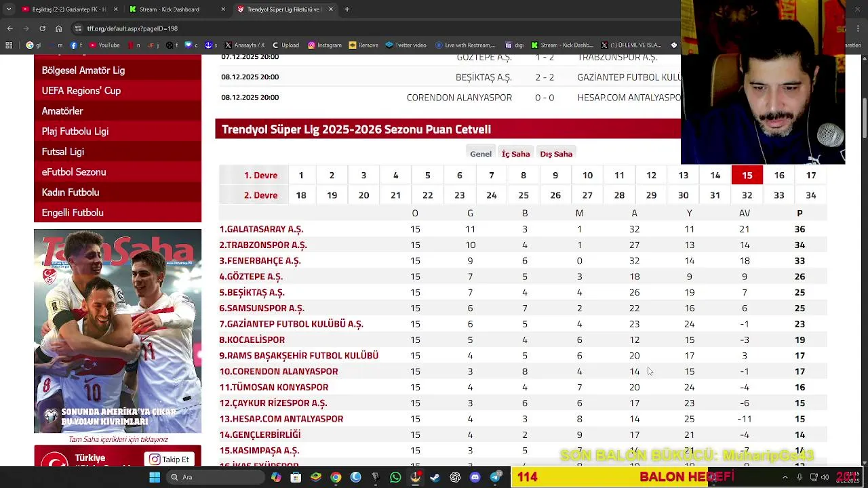Select week 25 in 2. Devre
Screen dimensions: 868x488
click(x=524, y=195)
